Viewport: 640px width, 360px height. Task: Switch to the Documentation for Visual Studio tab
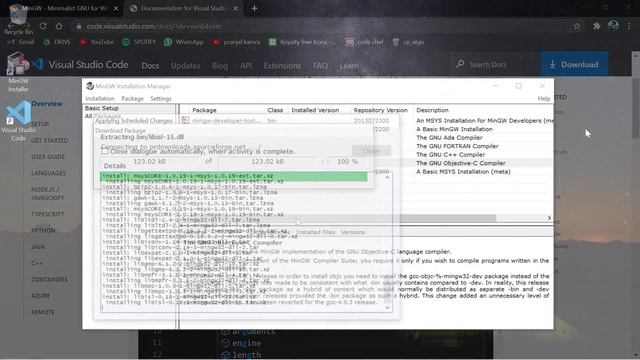pos(183,8)
